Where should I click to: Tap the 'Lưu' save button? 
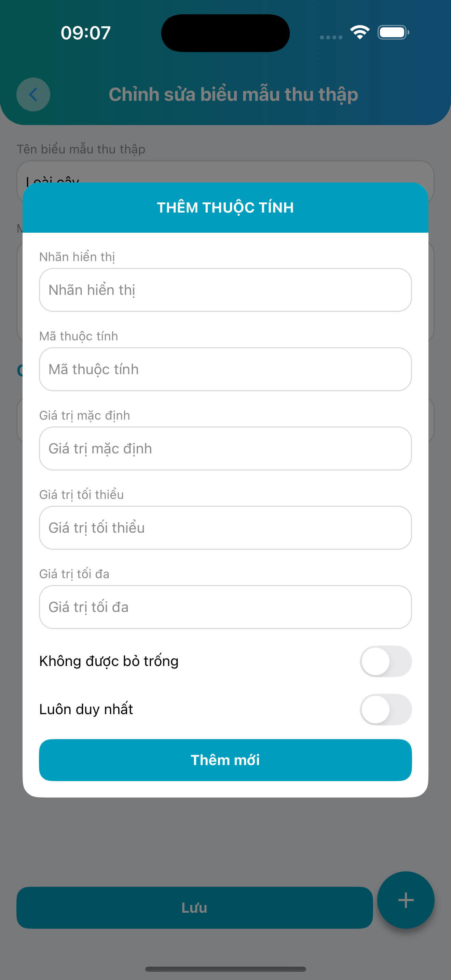[194, 908]
